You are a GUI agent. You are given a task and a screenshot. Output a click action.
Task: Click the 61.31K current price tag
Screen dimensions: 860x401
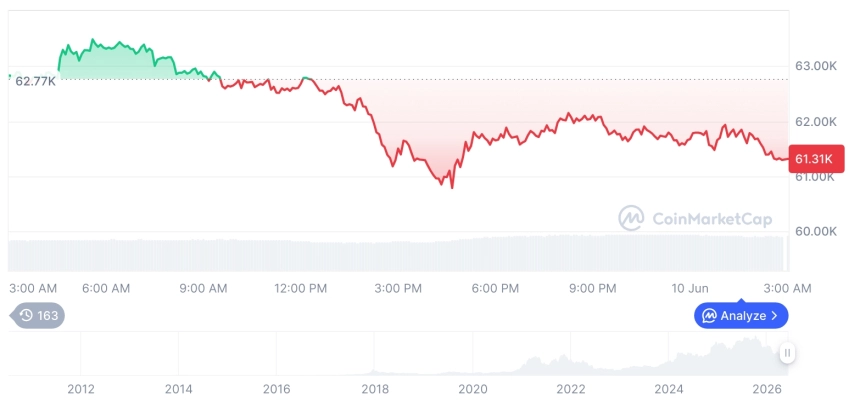816,160
